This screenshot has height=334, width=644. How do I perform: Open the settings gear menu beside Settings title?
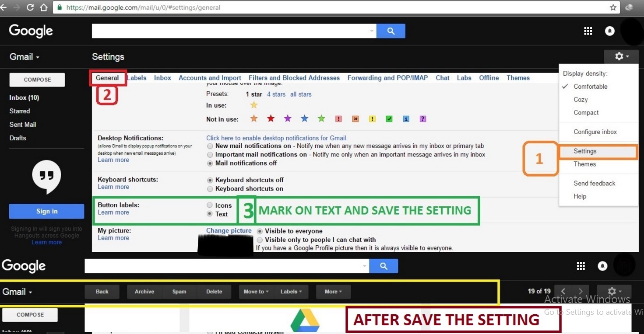coord(621,56)
